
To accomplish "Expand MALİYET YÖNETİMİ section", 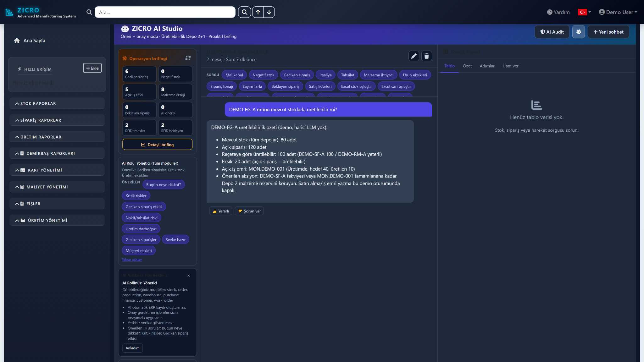I will (57, 187).
